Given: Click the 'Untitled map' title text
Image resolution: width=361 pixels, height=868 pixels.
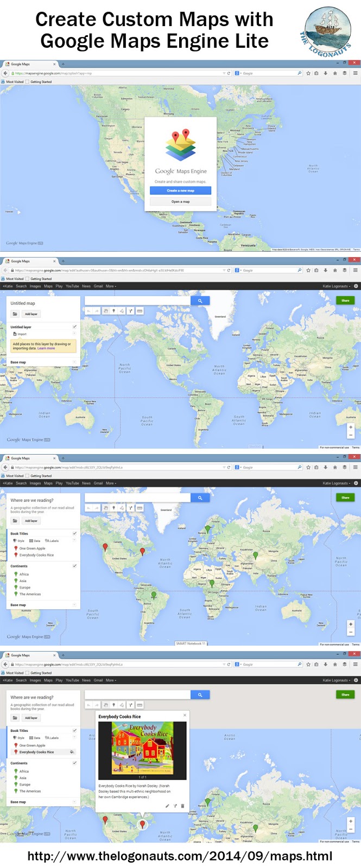Looking at the screenshot, I should (23, 303).
